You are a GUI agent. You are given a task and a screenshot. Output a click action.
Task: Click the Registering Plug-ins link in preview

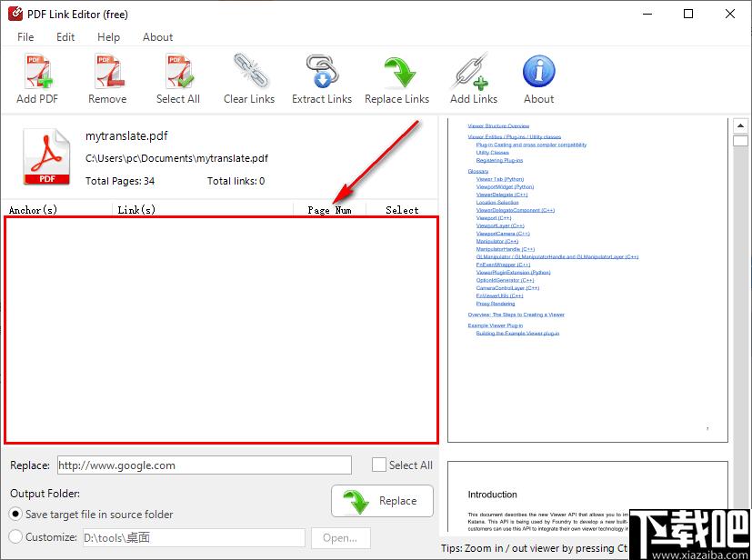499,160
